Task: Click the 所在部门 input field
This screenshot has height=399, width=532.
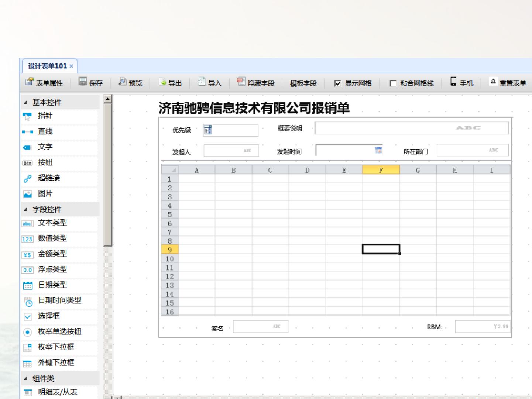Action: coord(473,150)
